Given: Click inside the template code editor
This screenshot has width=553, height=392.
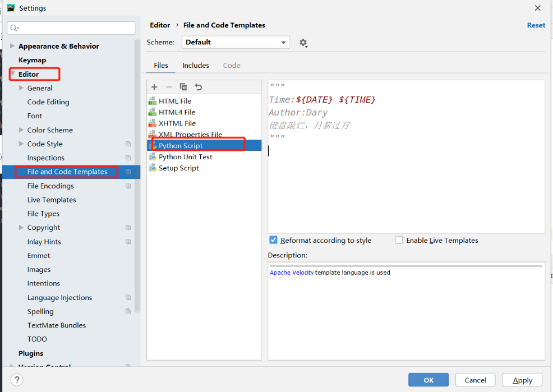Looking at the screenshot, I should point(406,157).
